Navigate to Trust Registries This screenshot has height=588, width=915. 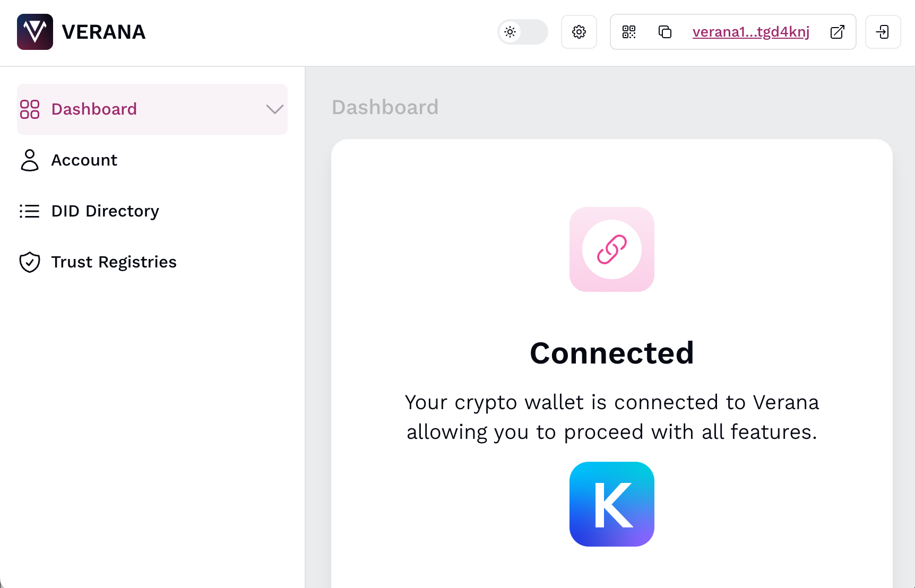114,262
